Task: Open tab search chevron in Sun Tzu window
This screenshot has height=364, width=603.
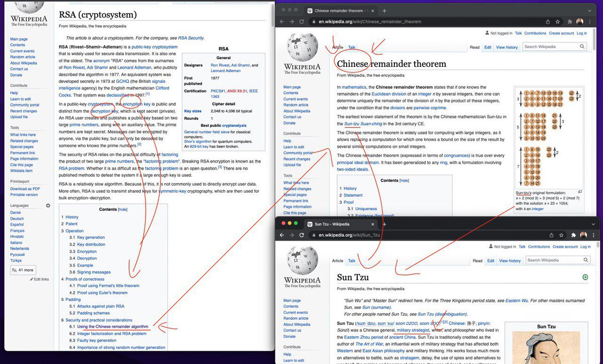Action: (592, 224)
